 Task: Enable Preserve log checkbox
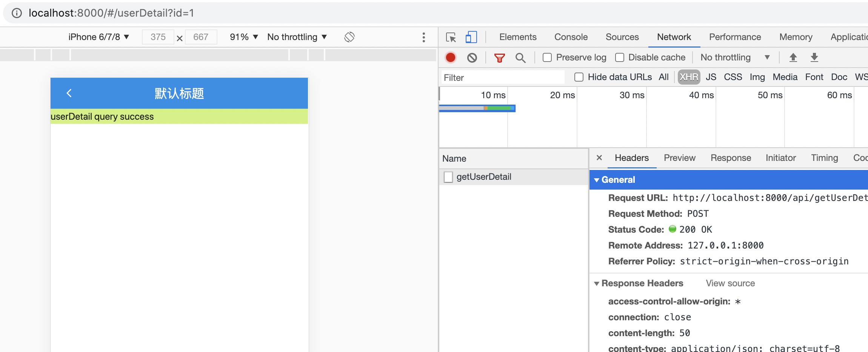[x=547, y=57]
